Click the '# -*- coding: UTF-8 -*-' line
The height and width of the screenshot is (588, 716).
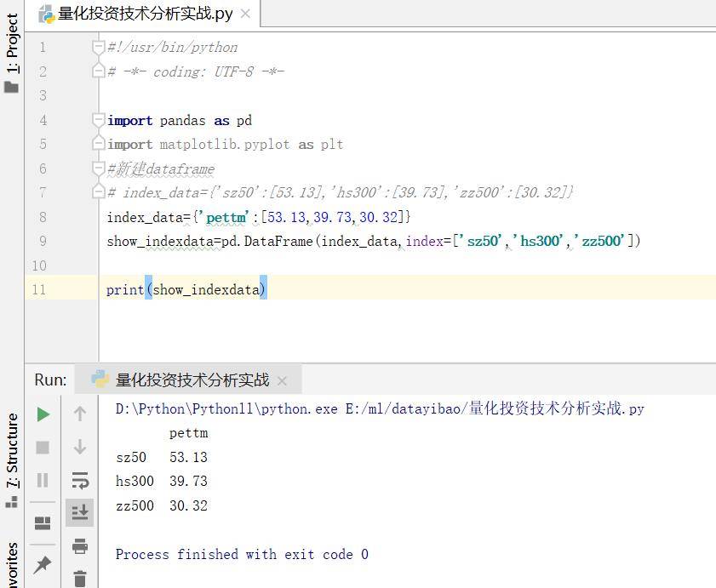(196, 71)
